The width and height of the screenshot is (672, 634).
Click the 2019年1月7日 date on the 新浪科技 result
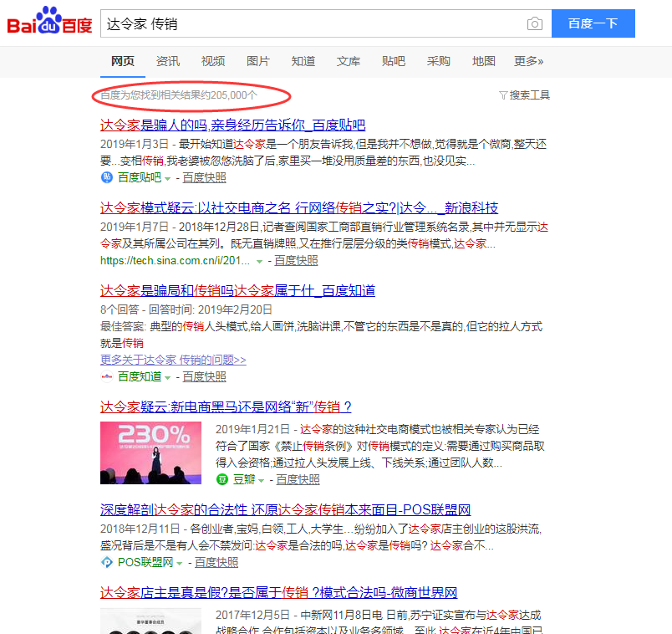tap(135, 227)
